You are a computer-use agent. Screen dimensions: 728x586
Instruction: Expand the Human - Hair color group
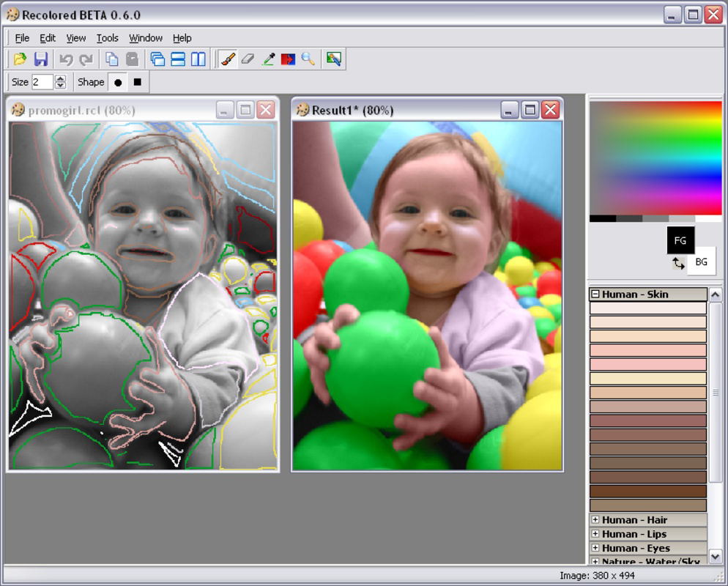pos(595,520)
